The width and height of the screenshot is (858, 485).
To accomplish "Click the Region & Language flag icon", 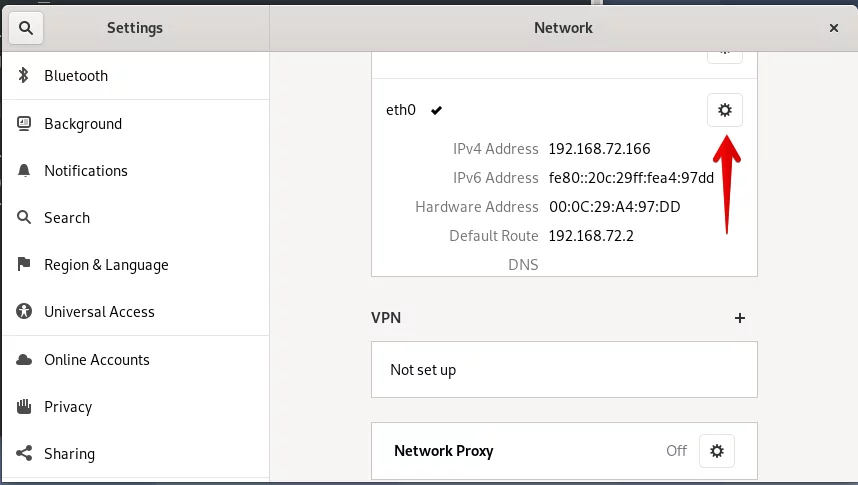I will 24,264.
